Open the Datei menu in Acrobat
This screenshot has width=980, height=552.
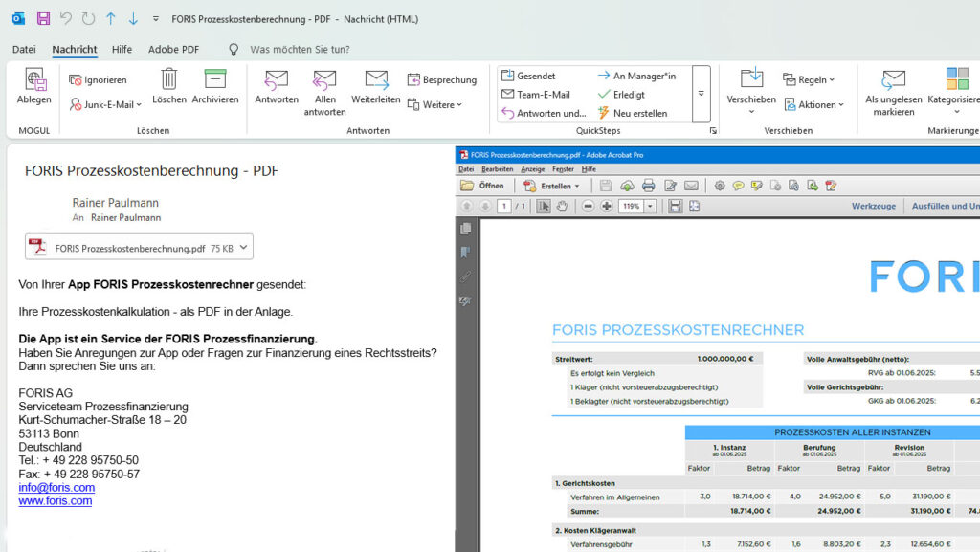466,169
